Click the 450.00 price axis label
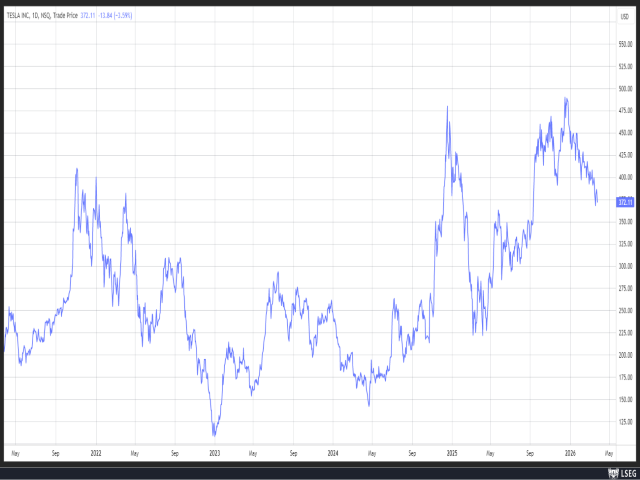 (x=626, y=133)
